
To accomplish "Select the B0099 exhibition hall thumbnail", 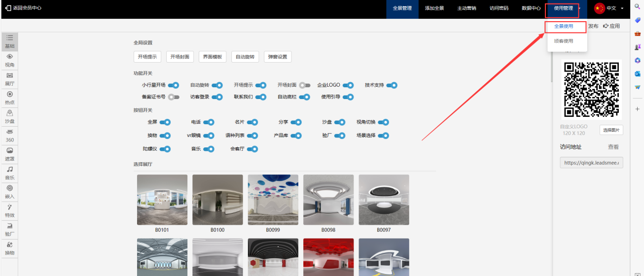I will (273, 200).
